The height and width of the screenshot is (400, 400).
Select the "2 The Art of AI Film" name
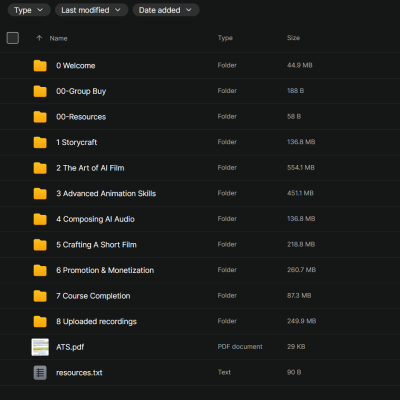pyautogui.click(x=90, y=168)
